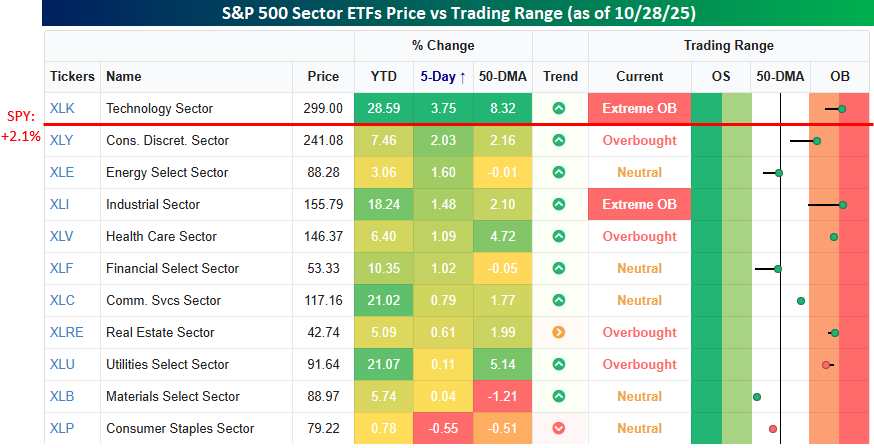
Task: Sort by the 5-Day column header
Action: pos(442,76)
